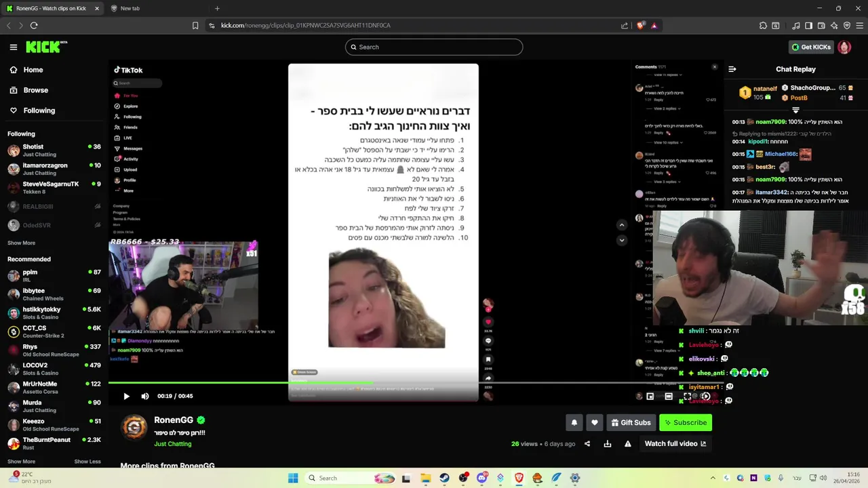Click the RonenGG channel avatar
This screenshot has height=488, width=868.
(x=134, y=428)
